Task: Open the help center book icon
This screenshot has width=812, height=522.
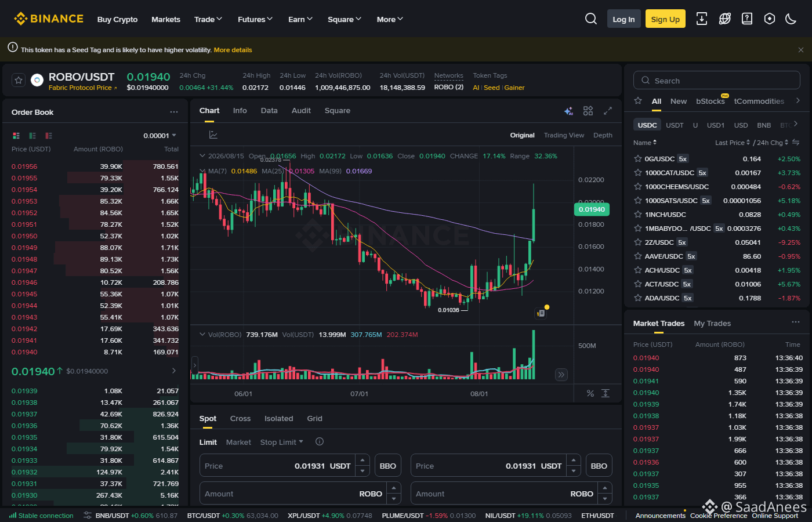Action: (747, 19)
